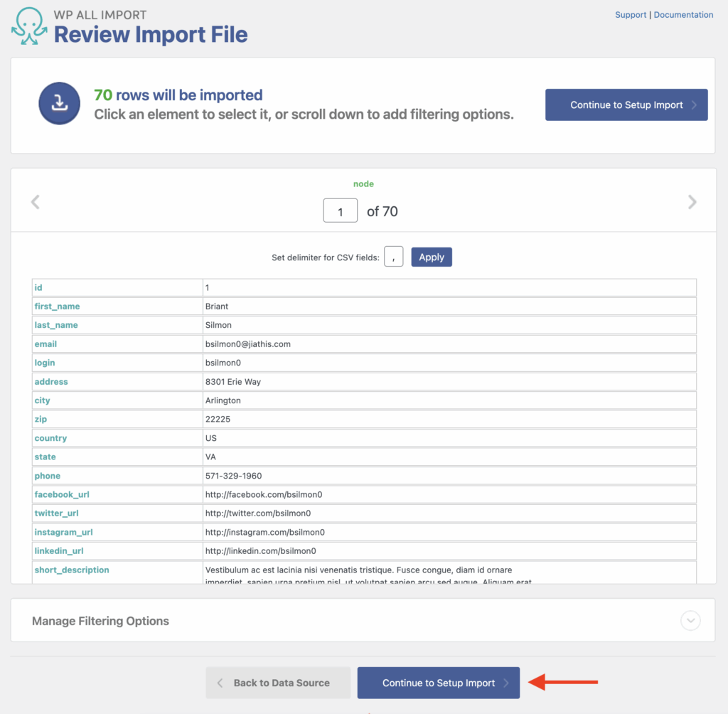The image size is (728, 714).
Task: Select the instagram_url field name
Action: pos(63,533)
